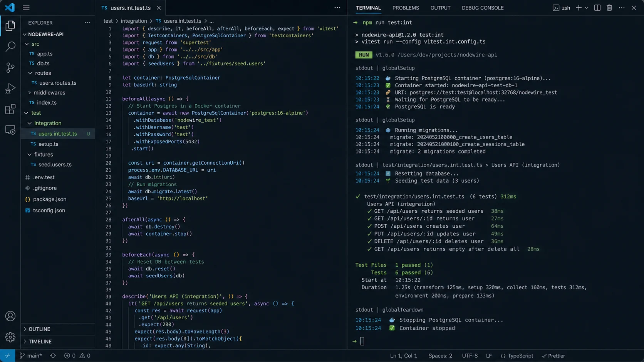Open warnings count in status bar
Image resolution: width=644 pixels, height=362 pixels.
pos(85,356)
